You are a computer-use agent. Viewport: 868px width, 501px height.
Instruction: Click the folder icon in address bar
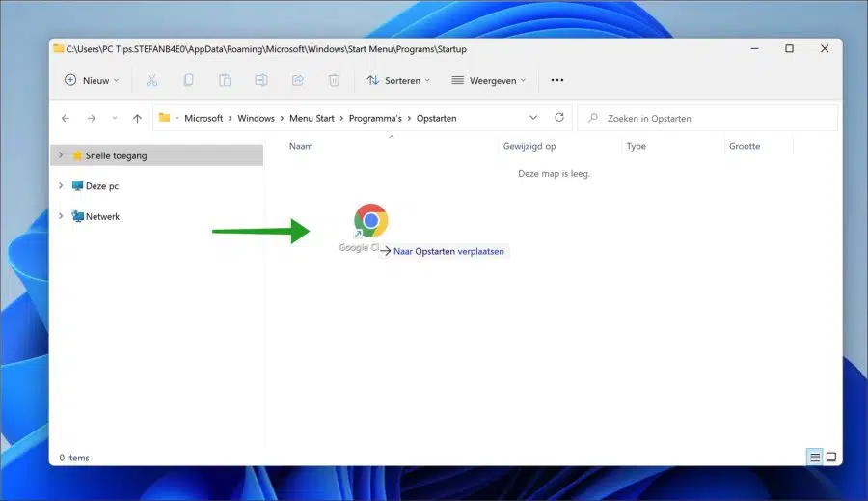pos(164,118)
